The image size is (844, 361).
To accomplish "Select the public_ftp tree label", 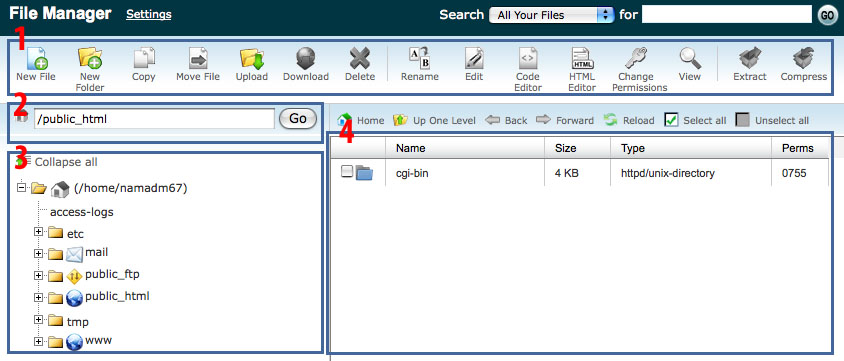I will 112,274.
